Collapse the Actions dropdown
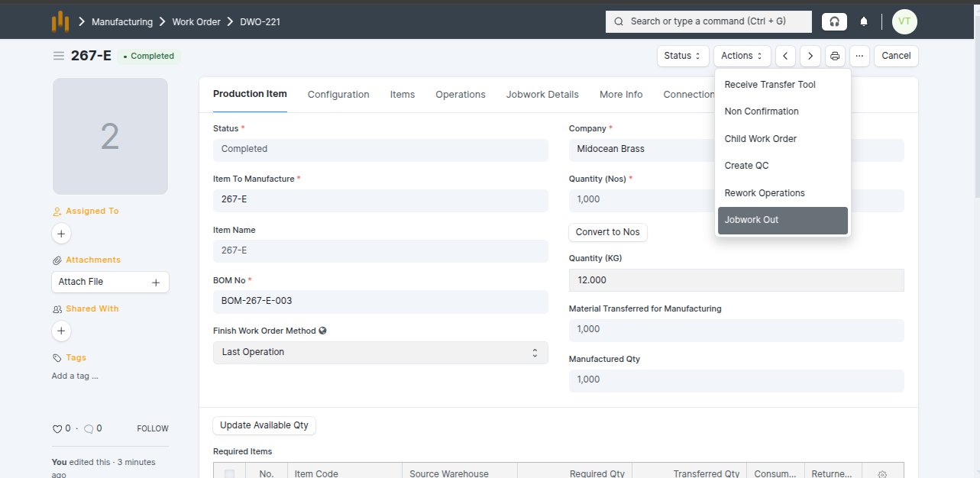This screenshot has width=980, height=478. [742, 56]
